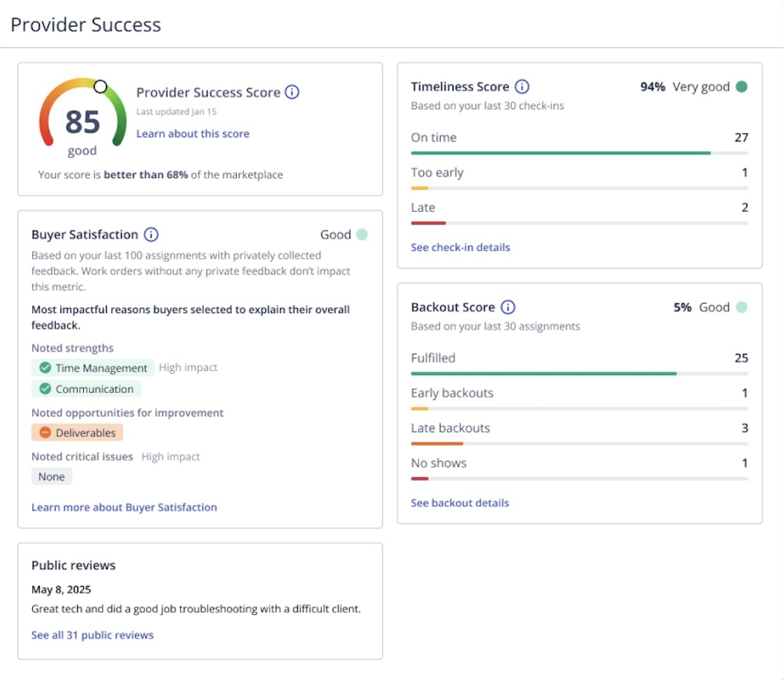The height and width of the screenshot is (680, 784).
Task: Click the Timeliness green status dot
Action: click(x=742, y=87)
